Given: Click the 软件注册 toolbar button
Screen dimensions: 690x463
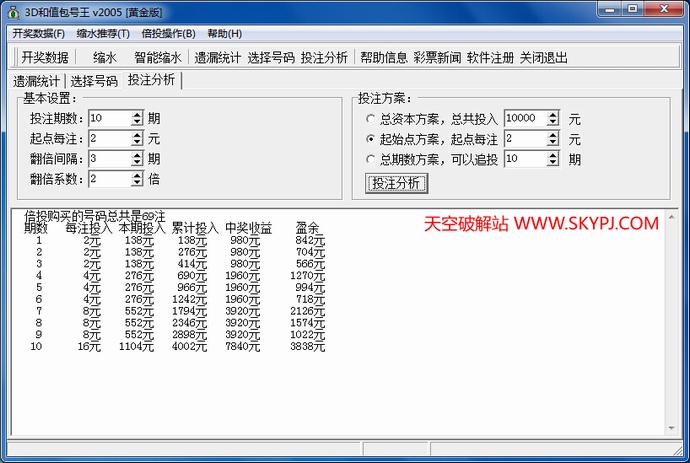Looking at the screenshot, I should coord(490,57).
